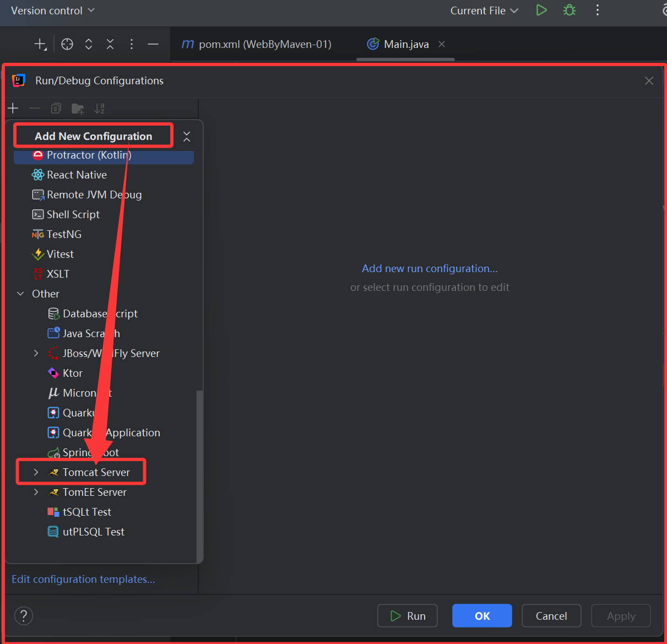Collapse the Other group chevron

click(x=20, y=294)
